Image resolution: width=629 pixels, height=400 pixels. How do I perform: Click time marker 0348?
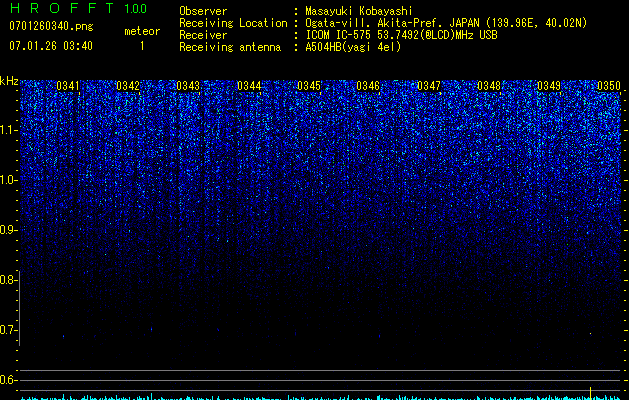click(489, 86)
